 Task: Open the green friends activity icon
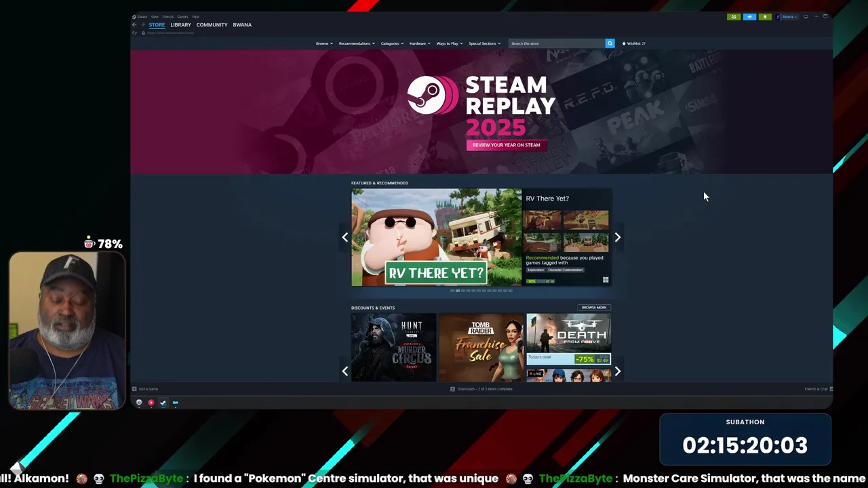point(734,17)
